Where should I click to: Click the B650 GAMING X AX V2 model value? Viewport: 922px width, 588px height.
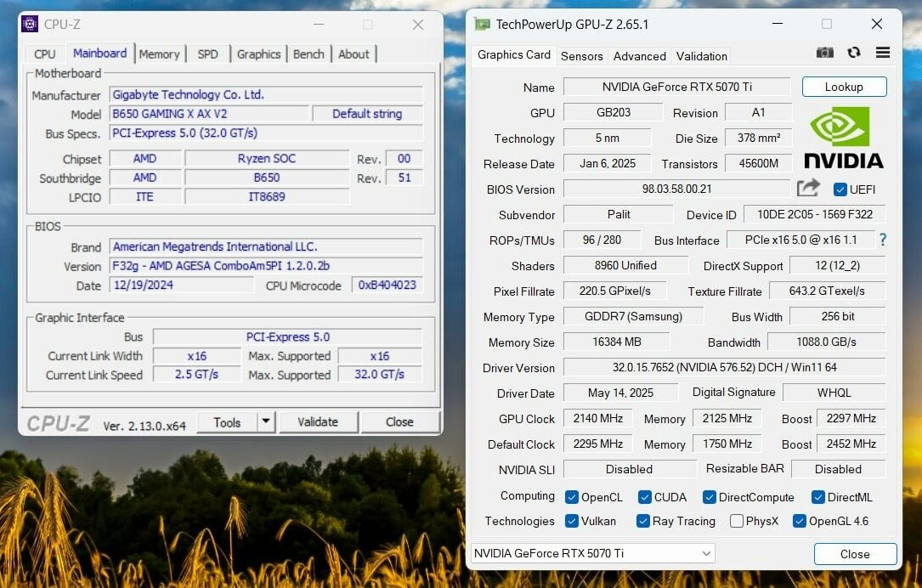tap(209, 114)
